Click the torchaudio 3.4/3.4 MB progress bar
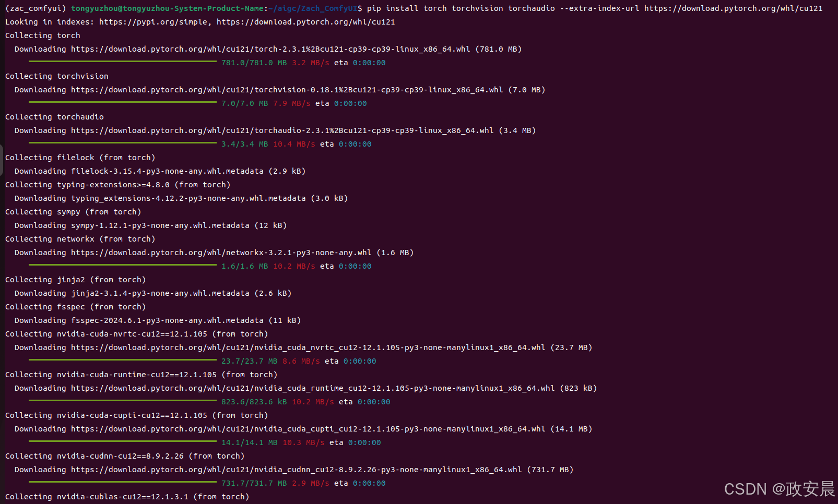 pos(123,143)
